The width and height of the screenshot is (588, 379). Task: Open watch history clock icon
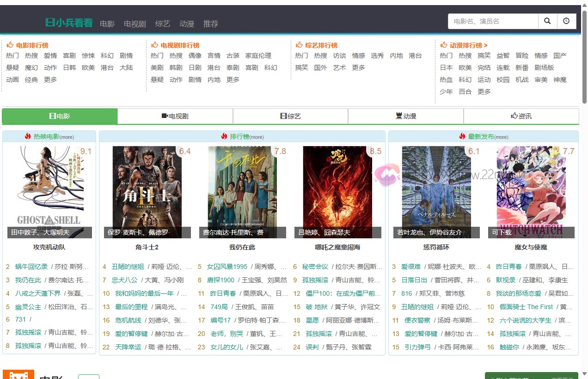point(566,21)
